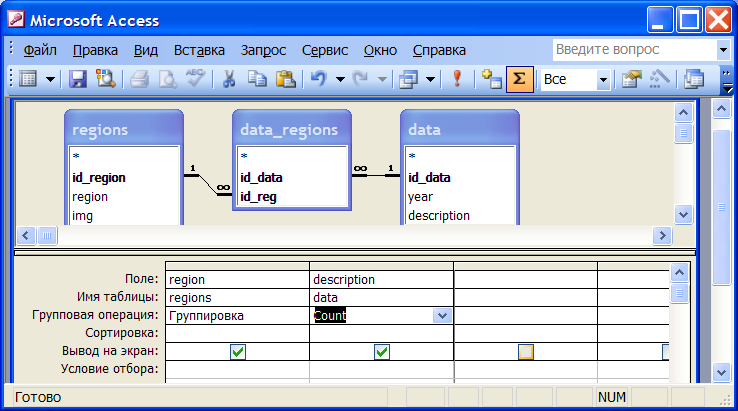Image resolution: width=738 pixels, height=411 pixels.
Task: Click the data table name cell
Action: (x=381, y=298)
